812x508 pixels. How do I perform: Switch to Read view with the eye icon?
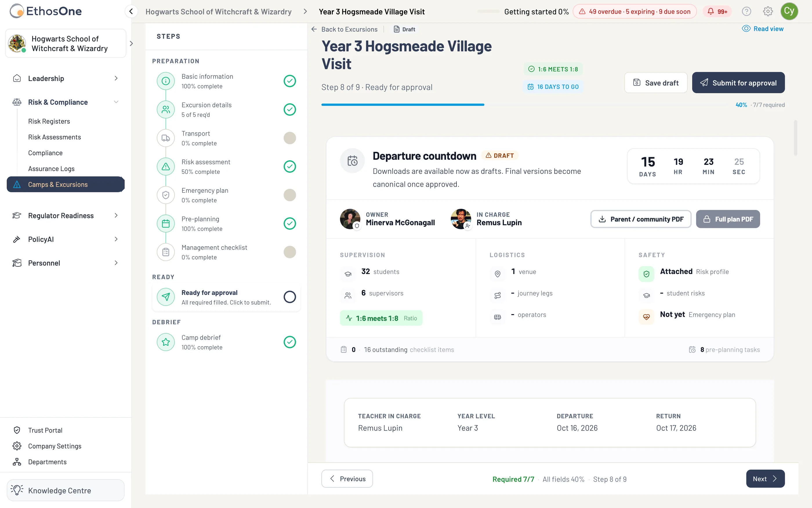click(x=763, y=29)
